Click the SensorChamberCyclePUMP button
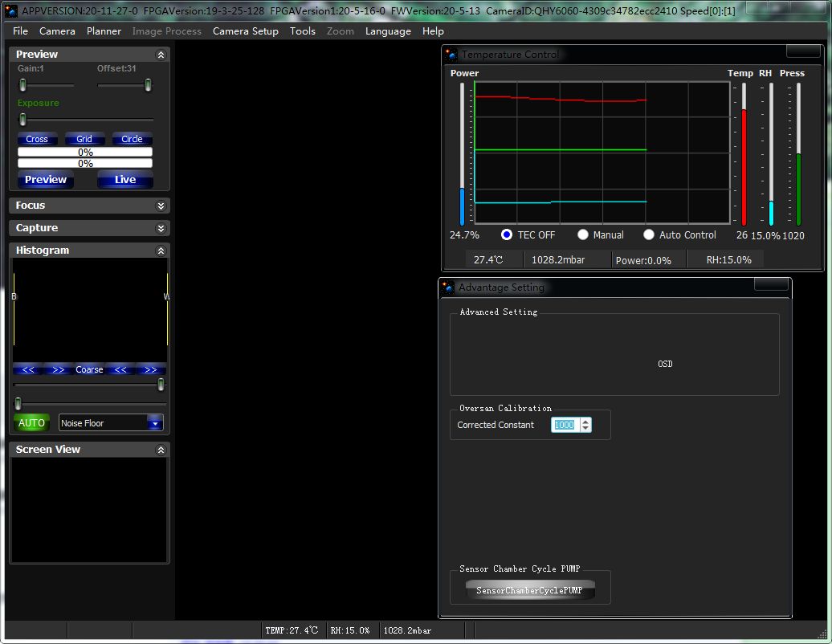The image size is (832, 644). click(x=529, y=590)
